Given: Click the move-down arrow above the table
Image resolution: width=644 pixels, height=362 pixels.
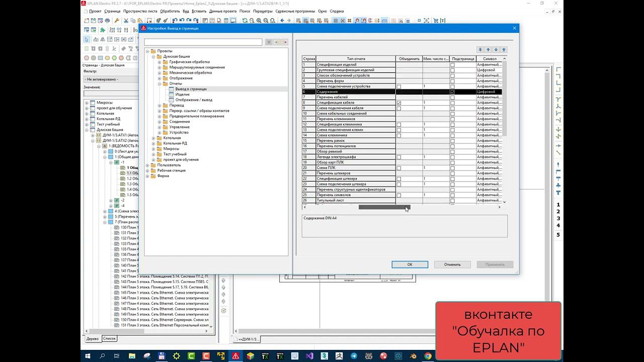Looking at the screenshot, I should [496, 50].
